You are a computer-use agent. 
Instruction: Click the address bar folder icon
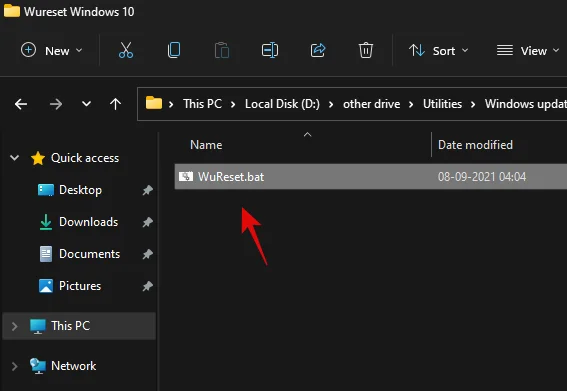tap(154, 103)
